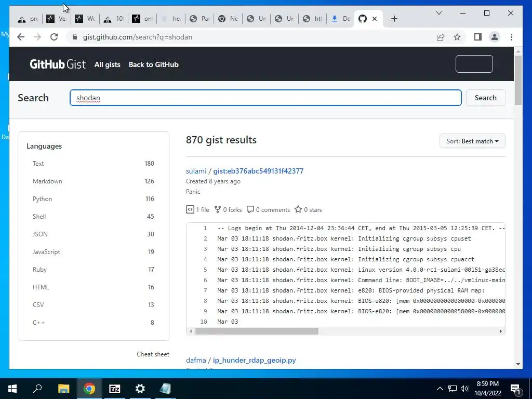Viewport: 532px width, 399px height.
Task: Switch to the 'Ver' tab
Action: [57, 19]
